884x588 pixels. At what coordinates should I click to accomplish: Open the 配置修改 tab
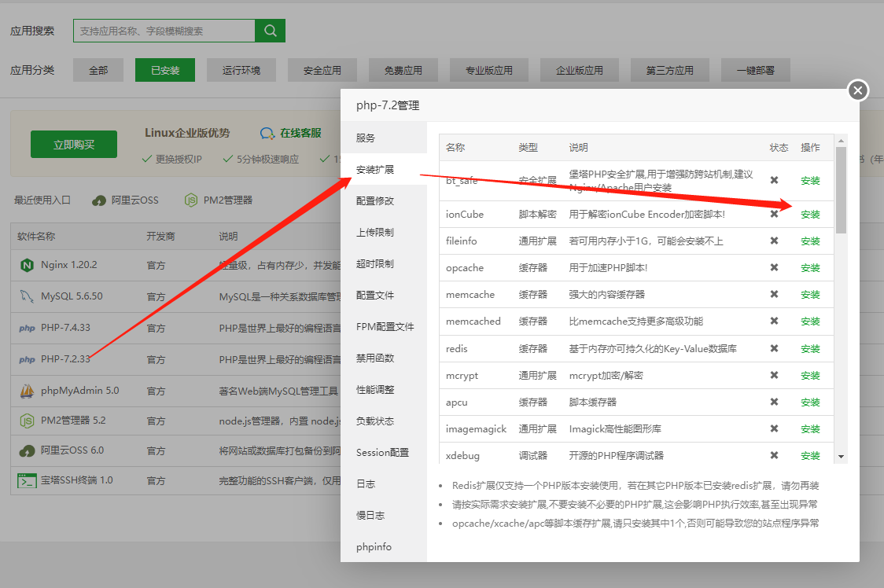click(x=383, y=200)
